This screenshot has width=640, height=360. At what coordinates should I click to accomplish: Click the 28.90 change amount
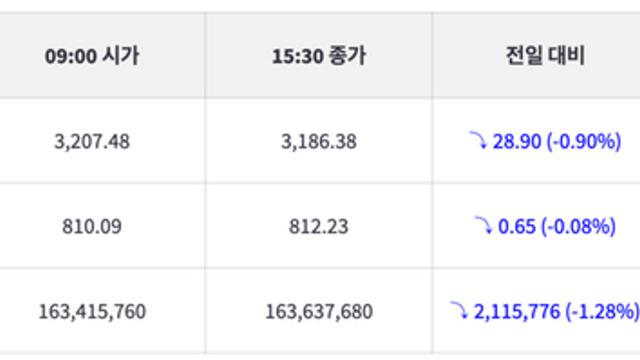pyautogui.click(x=517, y=142)
